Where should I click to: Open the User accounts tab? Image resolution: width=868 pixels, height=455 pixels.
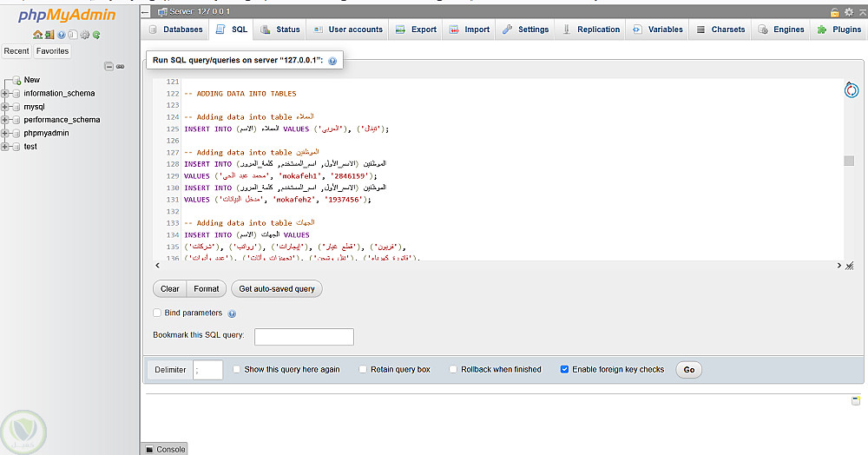coord(346,30)
